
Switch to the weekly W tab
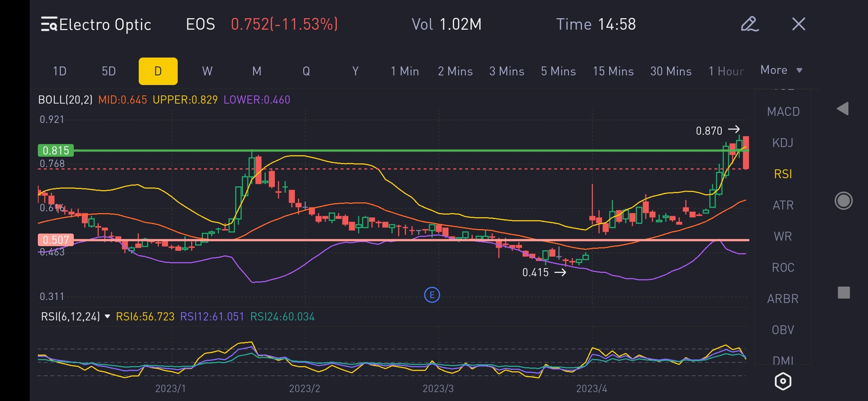pyautogui.click(x=207, y=71)
